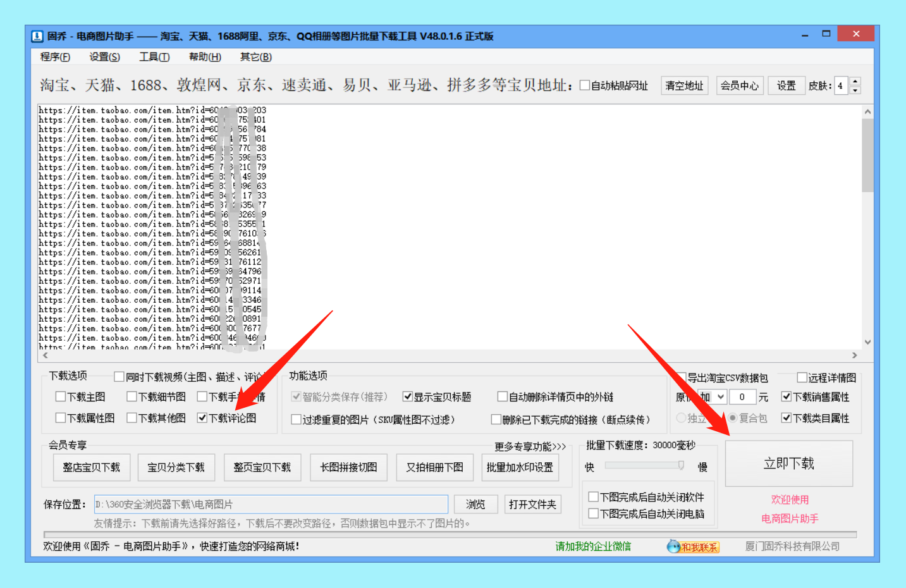
Task: Click the 请加我的企业微信 link
Action: (x=593, y=546)
